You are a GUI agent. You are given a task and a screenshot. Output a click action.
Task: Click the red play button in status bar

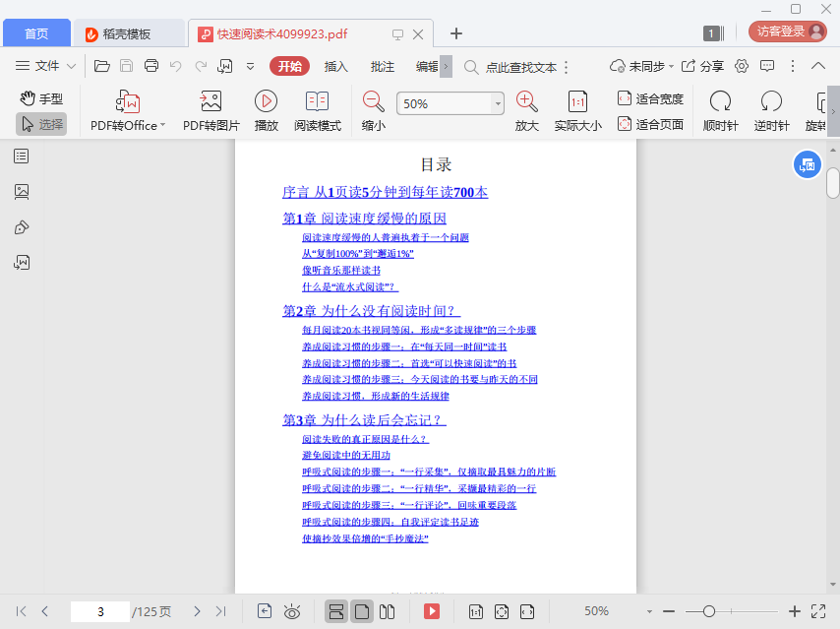pyautogui.click(x=432, y=611)
